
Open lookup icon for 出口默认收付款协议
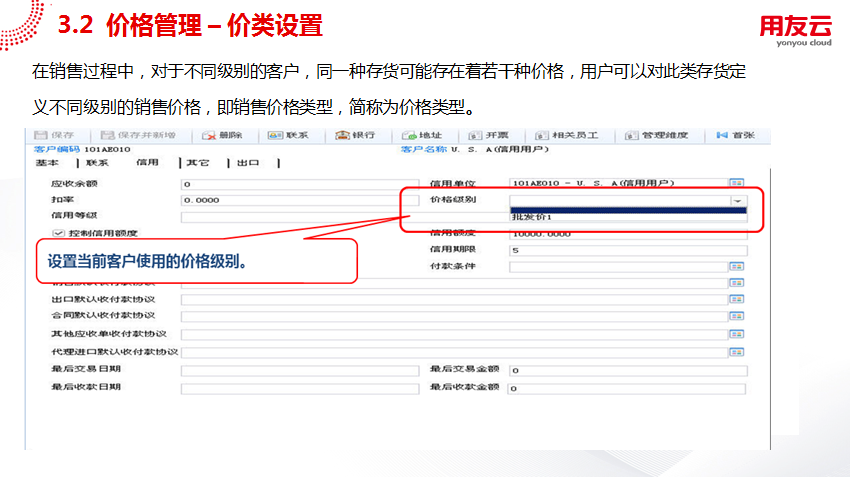tap(737, 299)
